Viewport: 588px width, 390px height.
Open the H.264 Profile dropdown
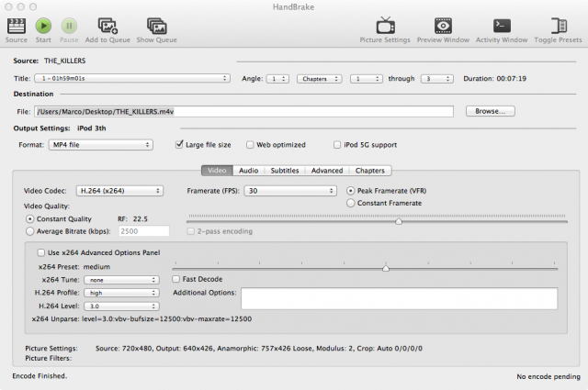coord(121,293)
